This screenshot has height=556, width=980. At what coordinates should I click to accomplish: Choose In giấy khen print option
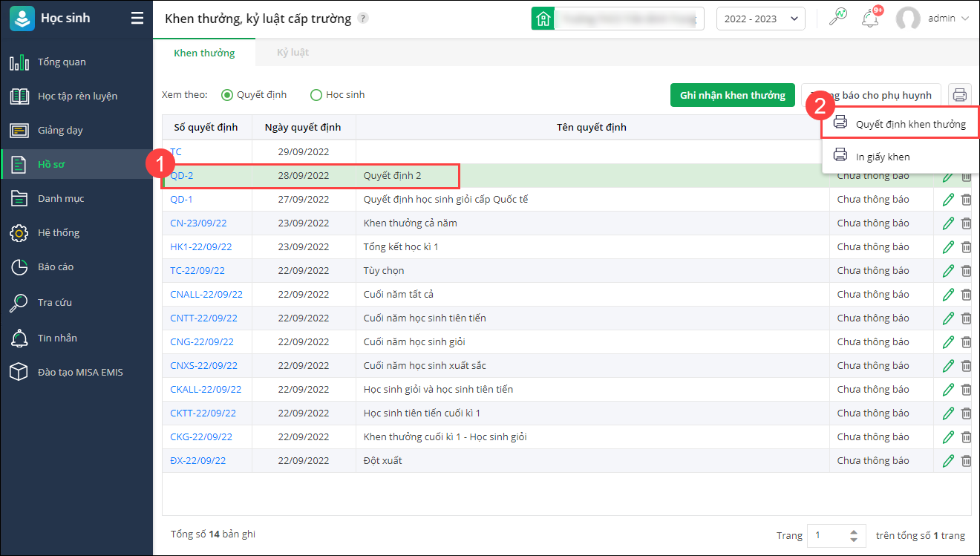[x=900, y=157]
